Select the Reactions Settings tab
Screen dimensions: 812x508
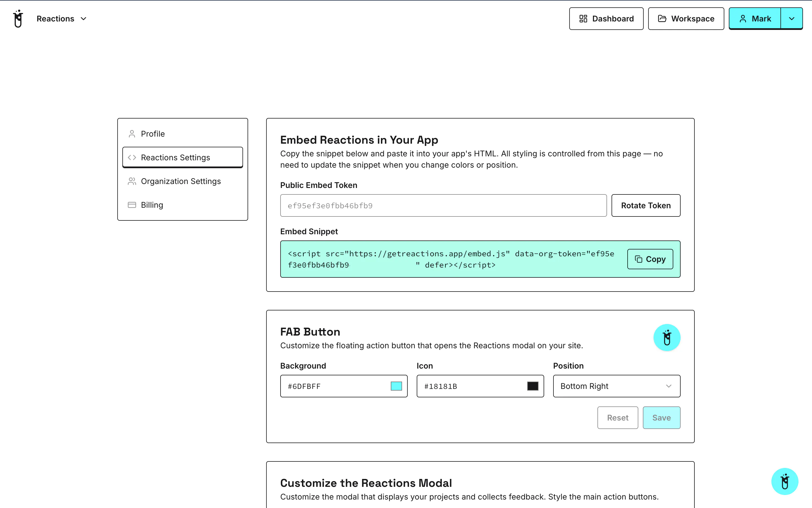click(182, 157)
